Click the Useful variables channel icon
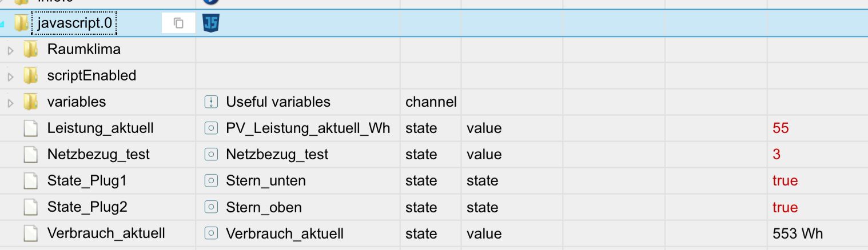This screenshot has width=868, height=250. pyautogui.click(x=211, y=102)
